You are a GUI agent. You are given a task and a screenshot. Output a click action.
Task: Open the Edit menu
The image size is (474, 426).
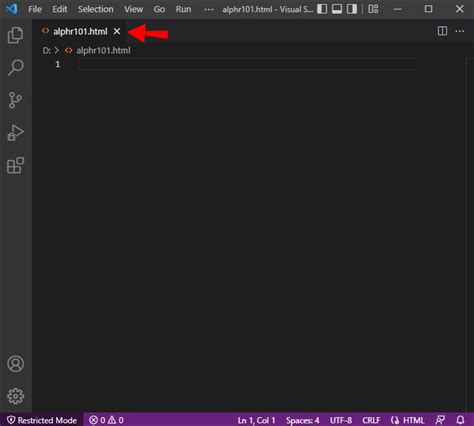(x=60, y=9)
